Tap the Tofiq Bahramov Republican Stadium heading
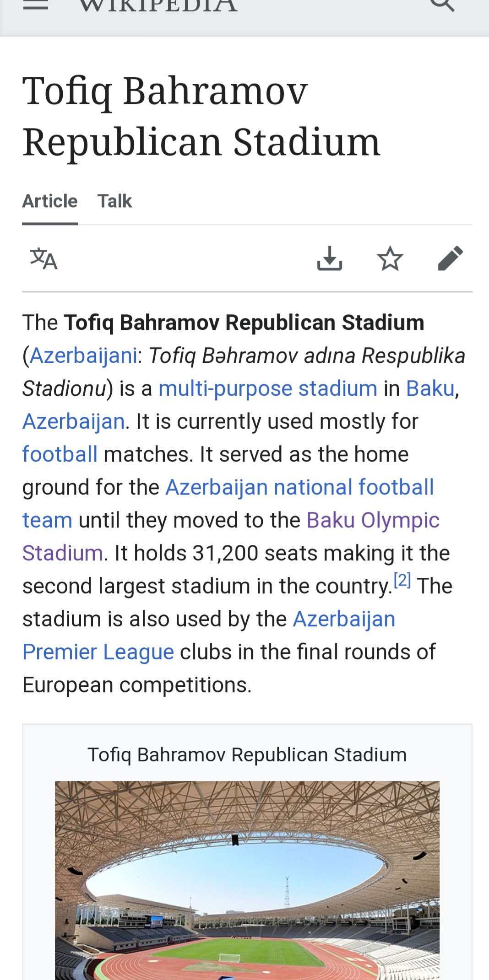 [201, 116]
